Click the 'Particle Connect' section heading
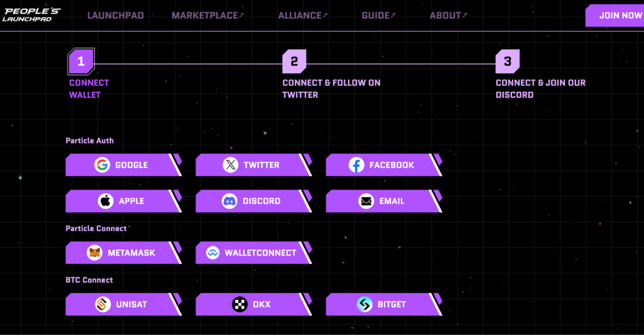This screenshot has width=644, height=335. (x=96, y=228)
